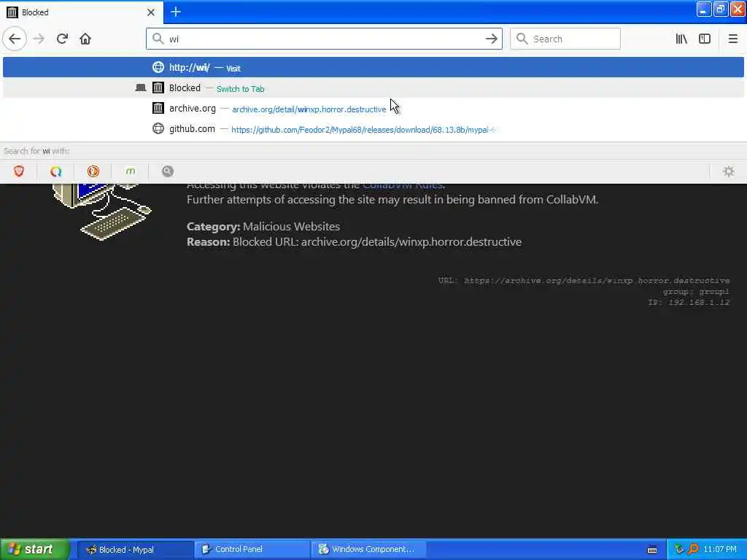Open the Windows start menu
747x560 pixels.
point(35,550)
